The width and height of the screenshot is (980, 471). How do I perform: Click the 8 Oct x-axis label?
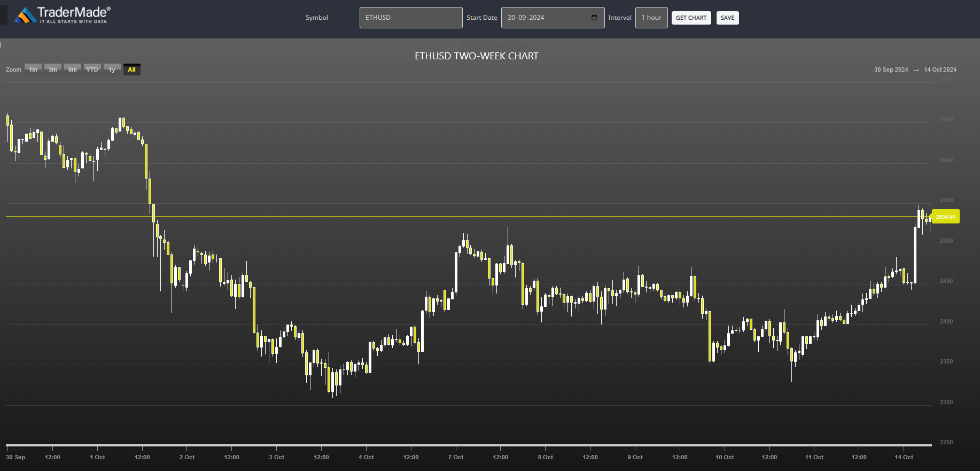click(x=546, y=457)
